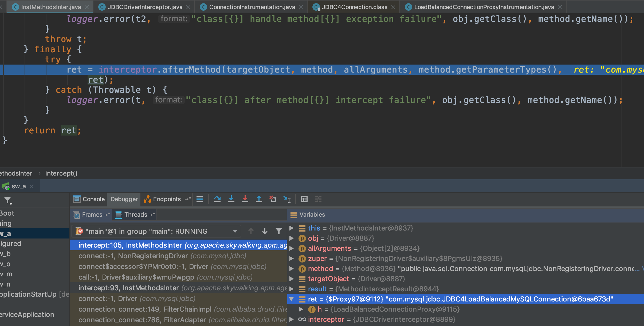Click the red Force Step Into icon
Image resolution: width=644 pixels, height=326 pixels.
pos(245,199)
